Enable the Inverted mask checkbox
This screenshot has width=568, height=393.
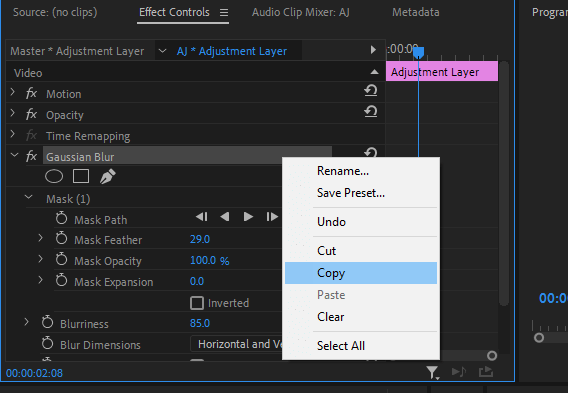coord(197,303)
